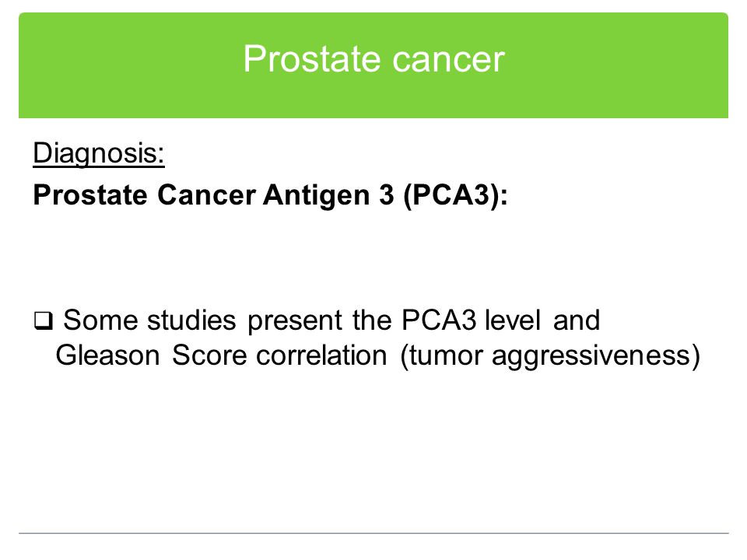Click 'PCA3' in the bullet sentence
Image resolution: width=747 pixels, height=560 pixels.
click(x=439, y=320)
